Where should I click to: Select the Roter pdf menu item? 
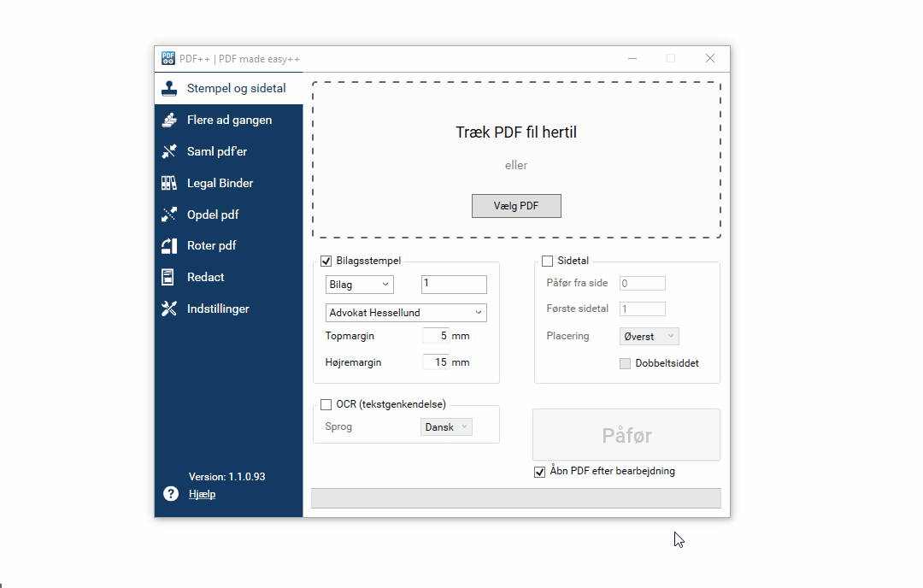coord(229,245)
